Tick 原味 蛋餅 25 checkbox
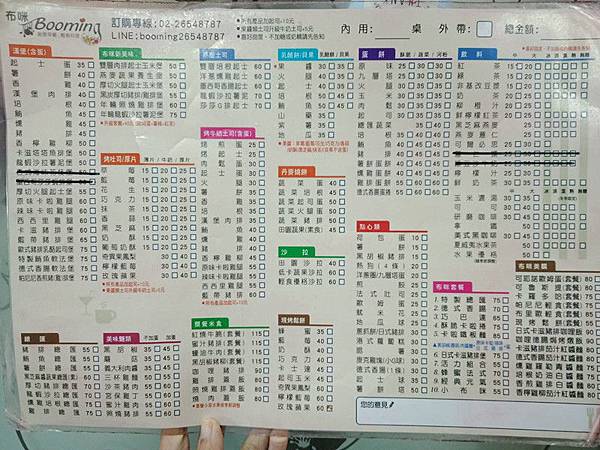Image resolution: width=600 pixels, height=450 pixels. coord(412,66)
